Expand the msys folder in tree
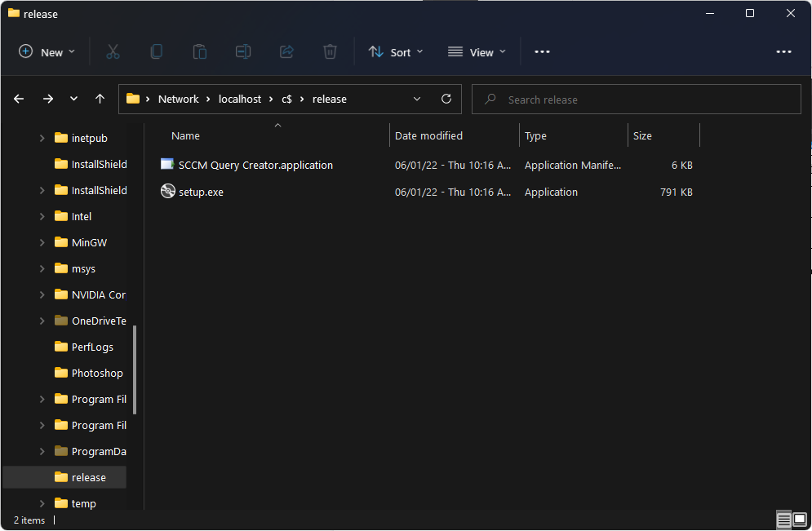 [42, 268]
